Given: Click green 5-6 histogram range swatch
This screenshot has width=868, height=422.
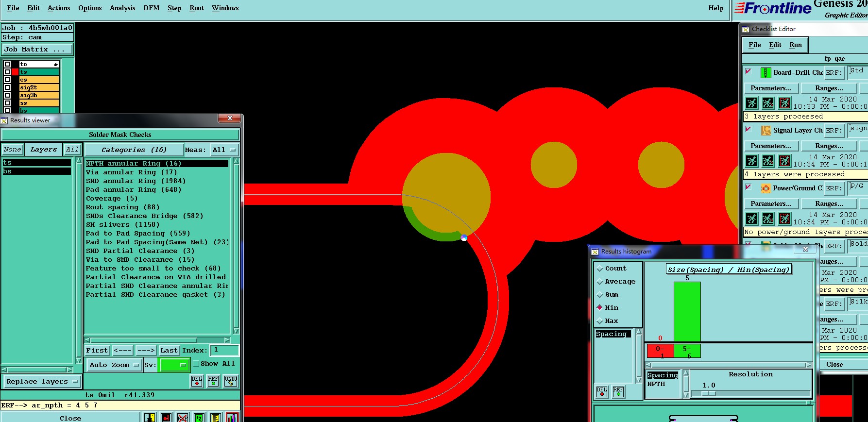Looking at the screenshot, I should pos(687,351).
